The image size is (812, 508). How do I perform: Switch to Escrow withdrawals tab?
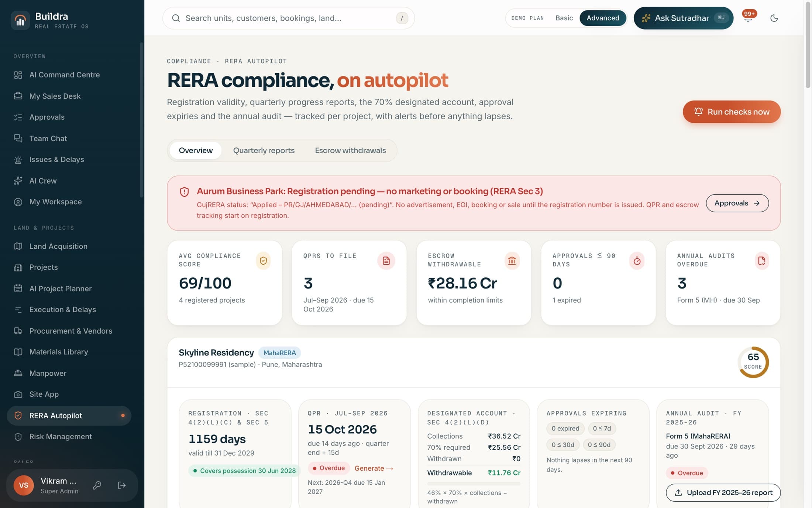[350, 150]
